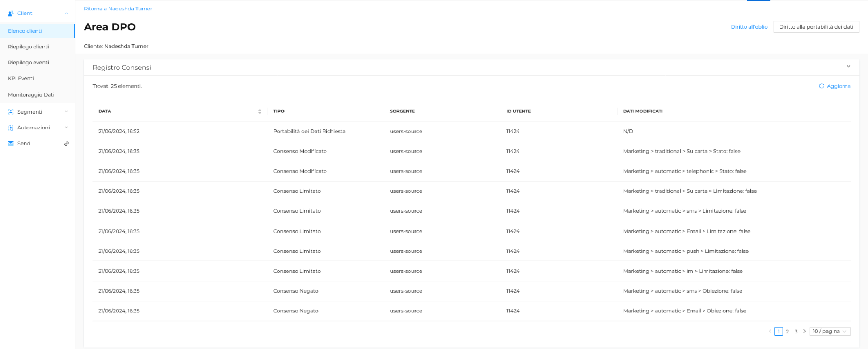This screenshot has width=868, height=349.
Task: Go to page 3 of results
Action: click(x=796, y=331)
